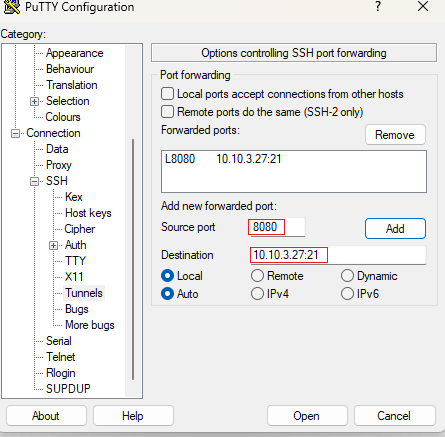Click the Open session button
The image size is (445, 437).
point(307,416)
